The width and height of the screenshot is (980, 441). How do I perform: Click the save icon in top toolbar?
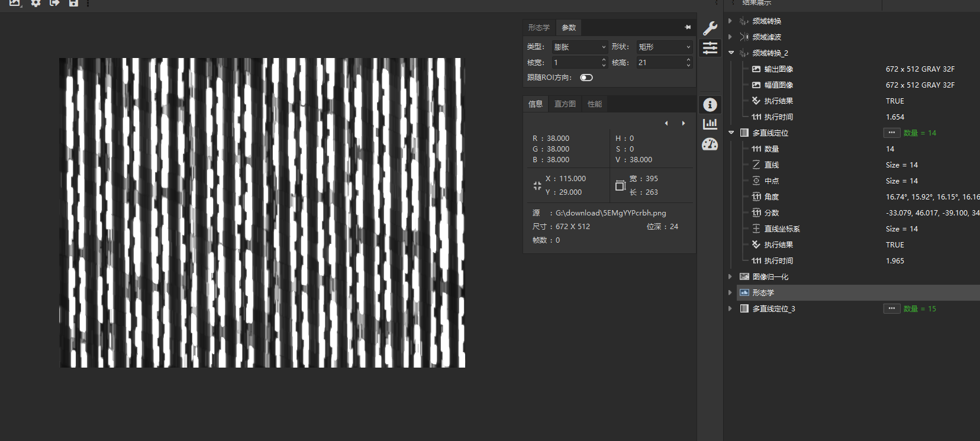73,3
